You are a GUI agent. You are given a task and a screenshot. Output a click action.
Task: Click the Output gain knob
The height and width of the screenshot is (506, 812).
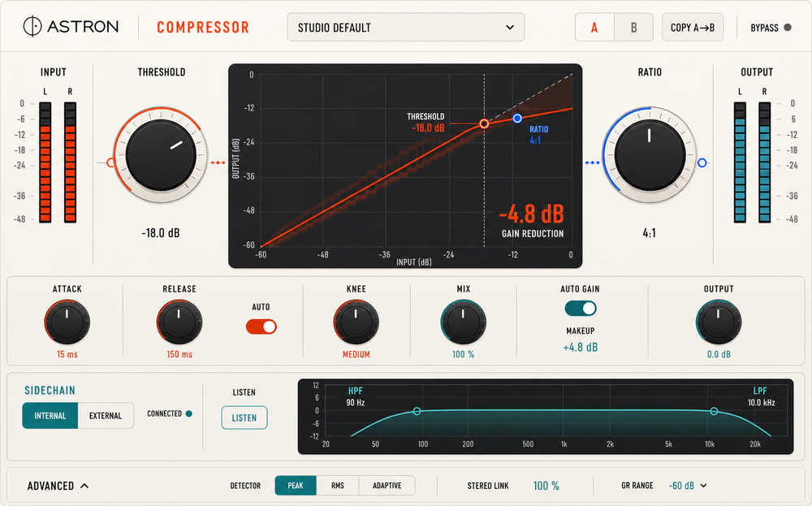pyautogui.click(x=719, y=322)
